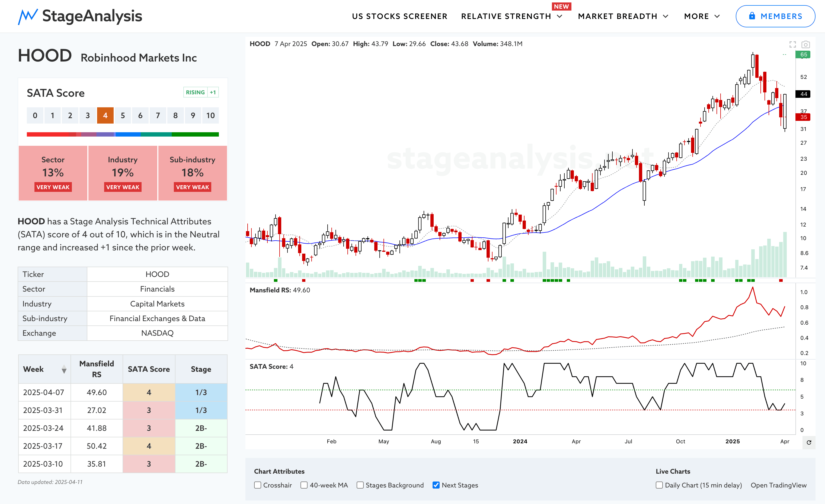Screen dimensions: 825x504
Task: Click the 2025-03-31 week row
Action: point(123,410)
